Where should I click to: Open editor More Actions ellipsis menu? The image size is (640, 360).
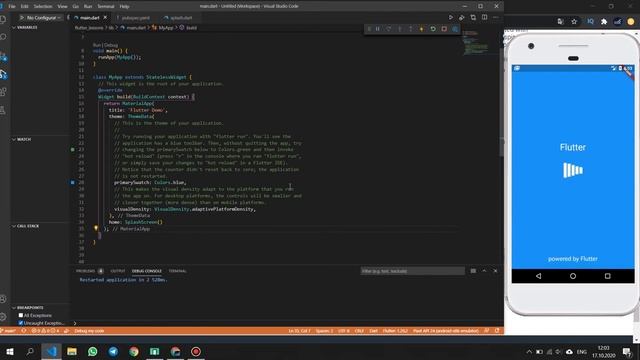click(x=496, y=18)
